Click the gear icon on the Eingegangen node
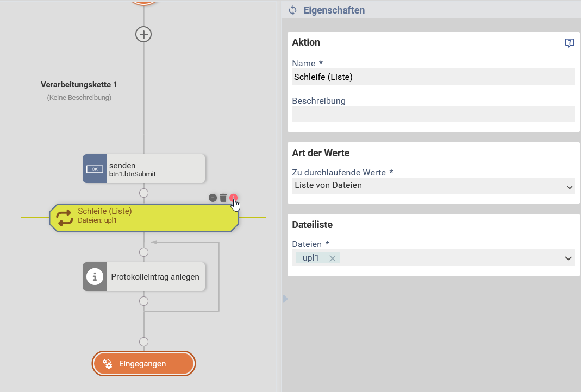Screen dimensions: 581x392 108,364
